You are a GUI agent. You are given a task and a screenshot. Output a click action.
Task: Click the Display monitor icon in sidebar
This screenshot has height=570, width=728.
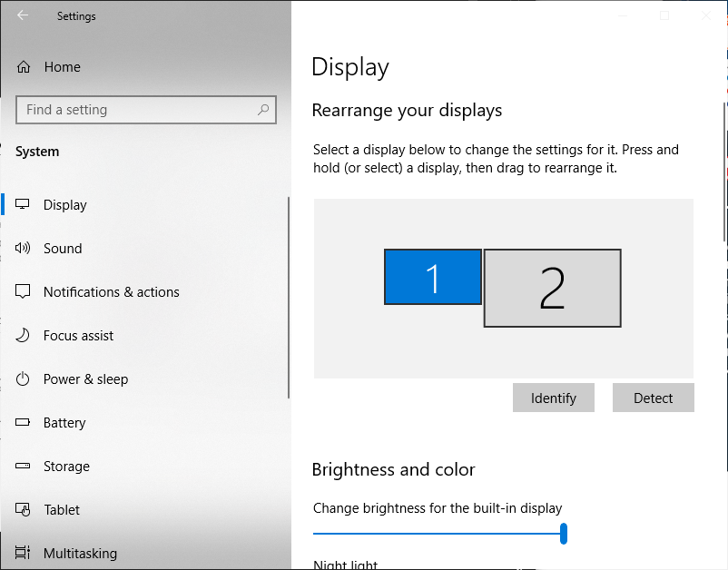click(x=23, y=204)
